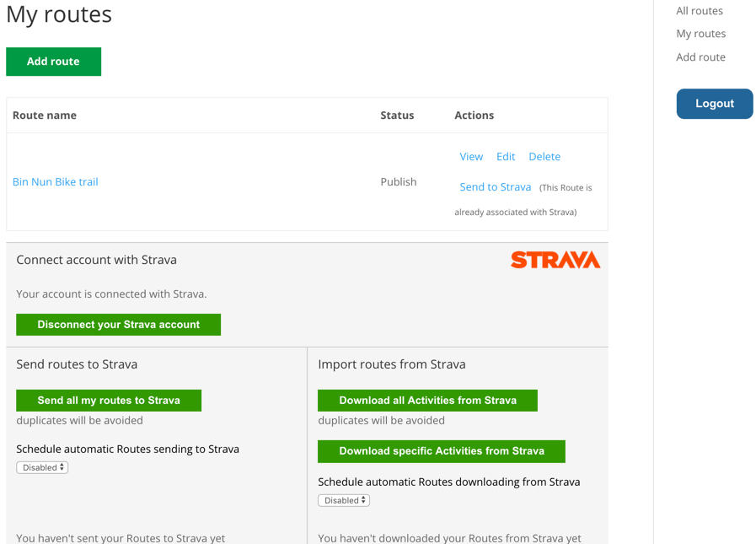
Task: Select My routes in sidebar menu
Action: 700,34
